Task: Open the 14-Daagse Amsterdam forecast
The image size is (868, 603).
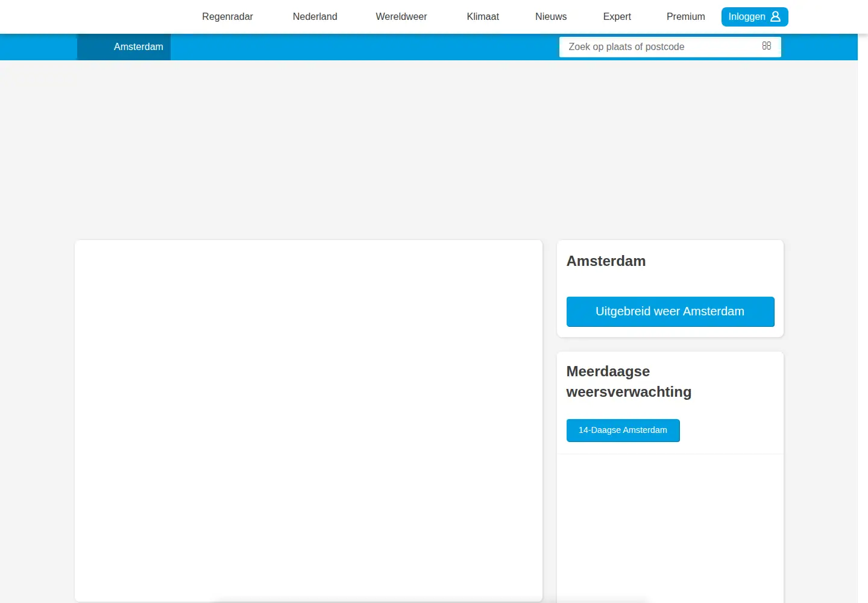Action: pos(623,431)
